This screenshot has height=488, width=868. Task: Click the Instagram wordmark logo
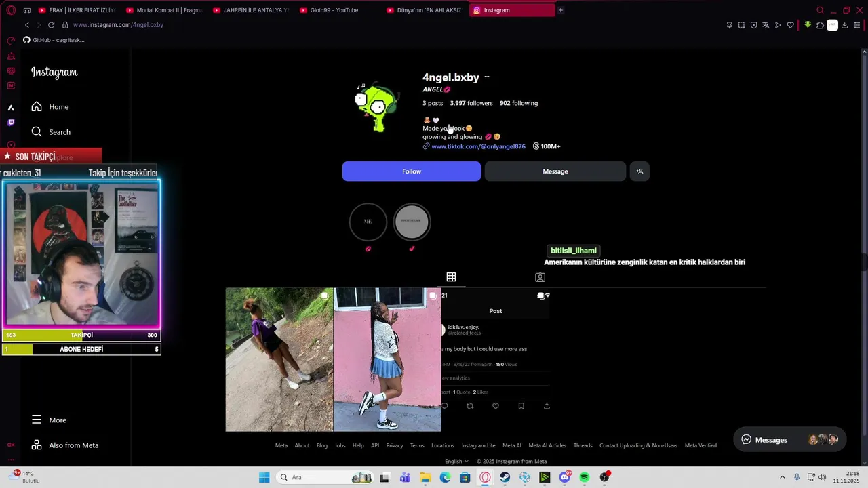coord(54,73)
